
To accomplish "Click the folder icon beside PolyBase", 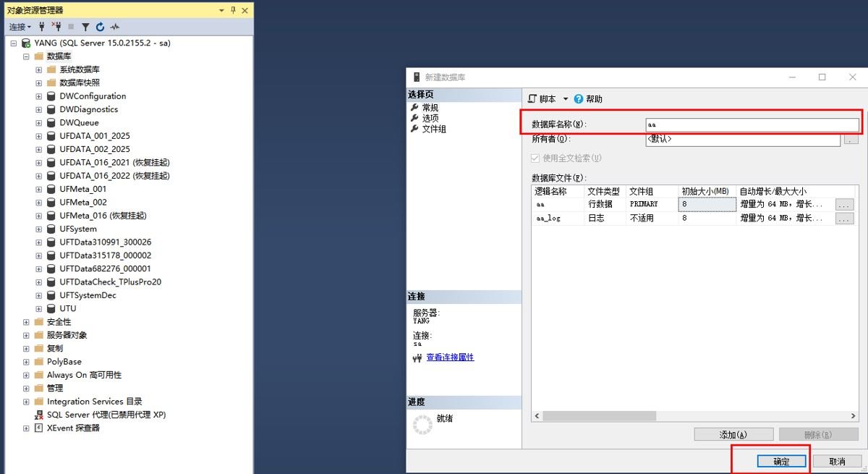I will click(39, 361).
